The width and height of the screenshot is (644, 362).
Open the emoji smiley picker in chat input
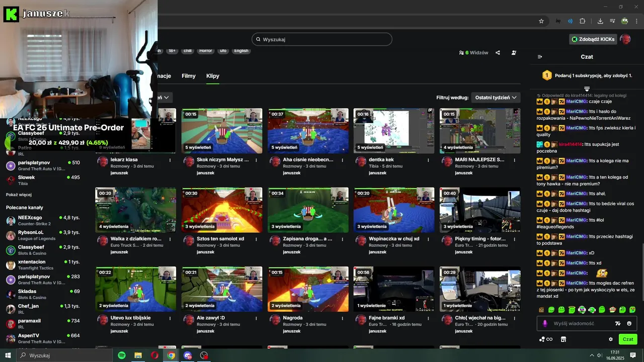(629, 324)
